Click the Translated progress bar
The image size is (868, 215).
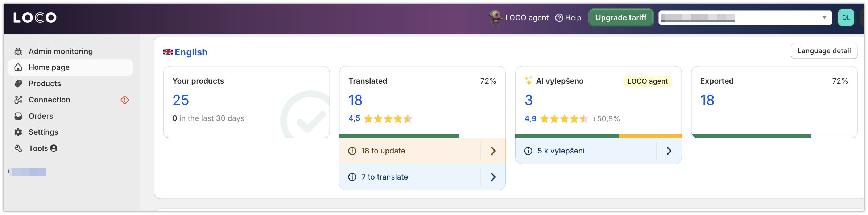(x=422, y=136)
